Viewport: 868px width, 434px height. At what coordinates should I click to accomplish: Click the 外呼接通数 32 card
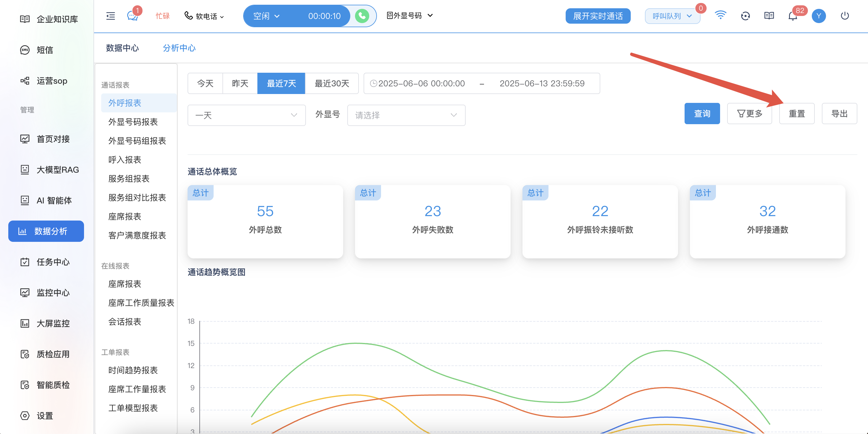[768, 221]
